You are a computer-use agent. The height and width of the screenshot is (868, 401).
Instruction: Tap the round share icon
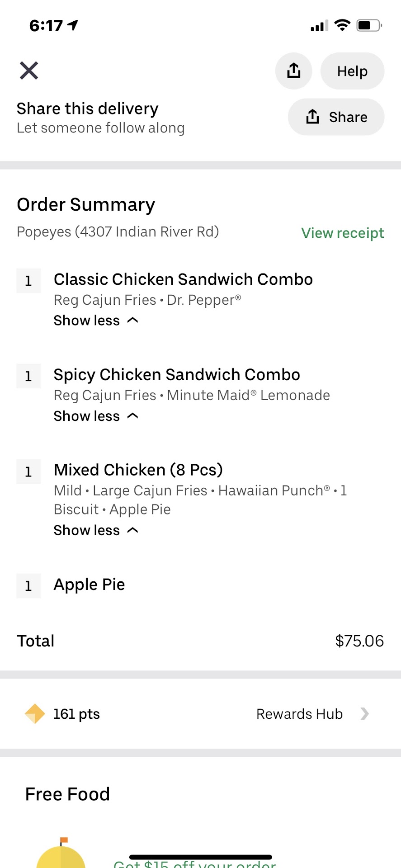click(x=293, y=71)
